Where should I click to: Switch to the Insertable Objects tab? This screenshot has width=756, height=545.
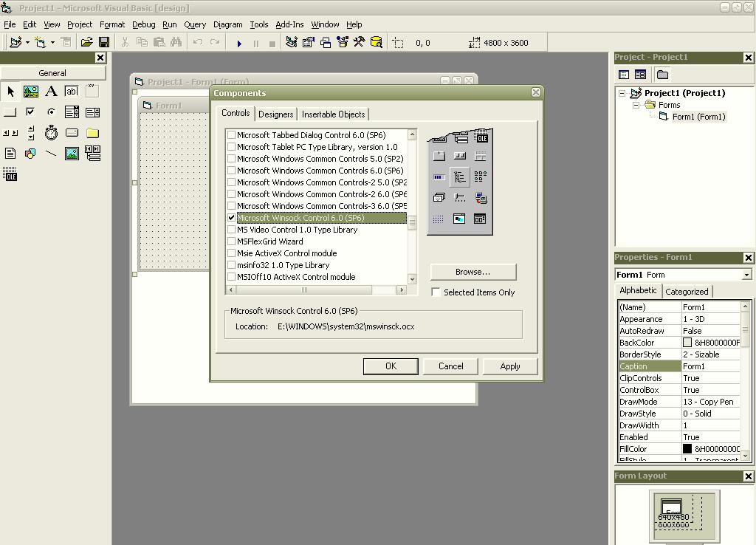click(333, 114)
